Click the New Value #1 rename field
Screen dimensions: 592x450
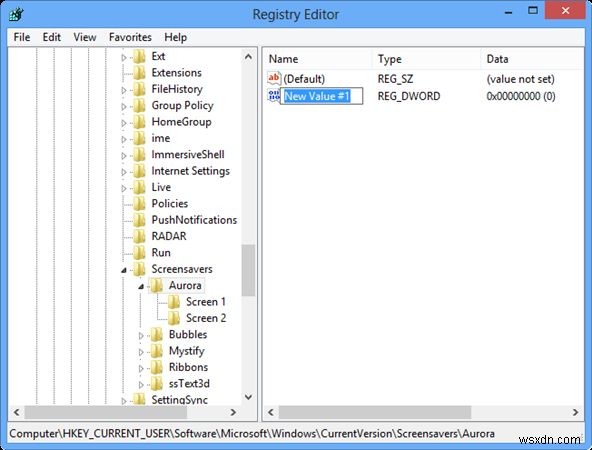click(x=321, y=96)
